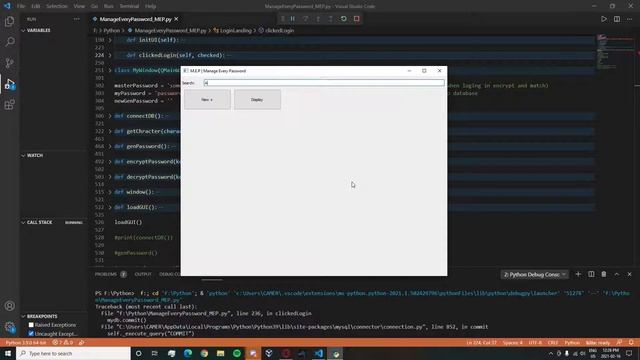This screenshot has width=640, height=360.
Task: Collapse the BREAKPOINTS section
Action: (23, 316)
